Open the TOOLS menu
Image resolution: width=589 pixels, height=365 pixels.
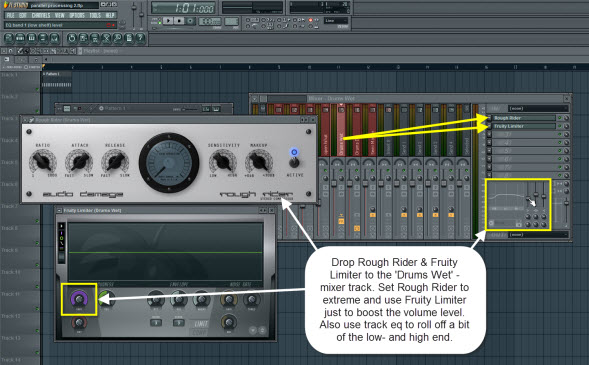coord(95,15)
